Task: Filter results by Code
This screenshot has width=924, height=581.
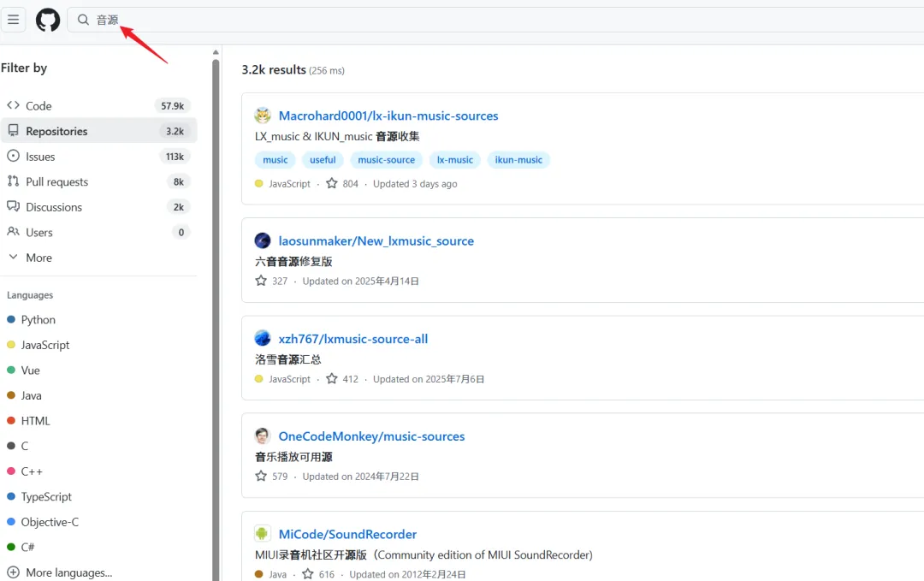Action: point(98,106)
